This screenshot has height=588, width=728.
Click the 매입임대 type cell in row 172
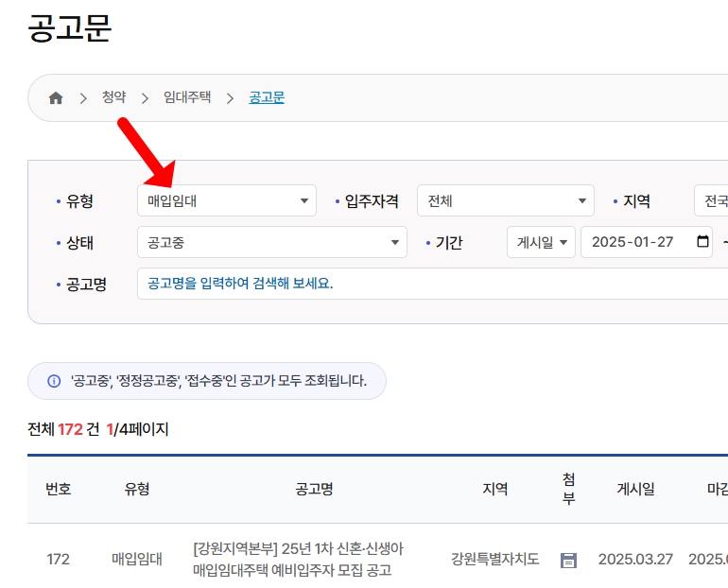coord(136,559)
